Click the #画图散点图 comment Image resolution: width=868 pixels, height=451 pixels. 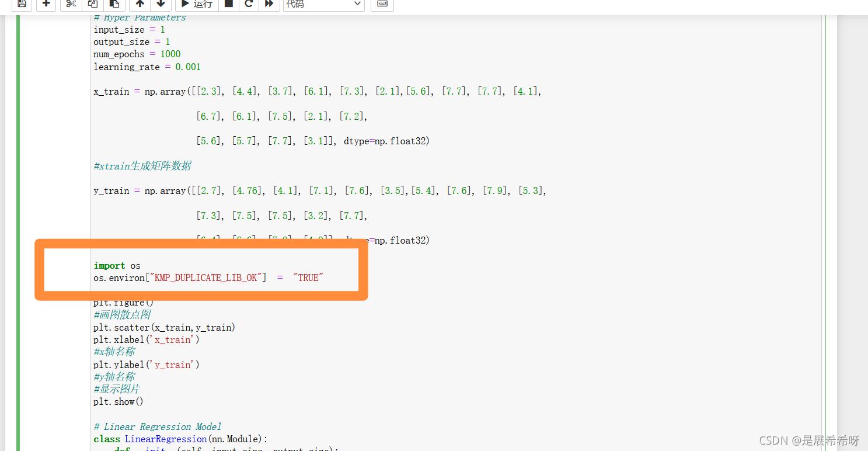coord(122,315)
